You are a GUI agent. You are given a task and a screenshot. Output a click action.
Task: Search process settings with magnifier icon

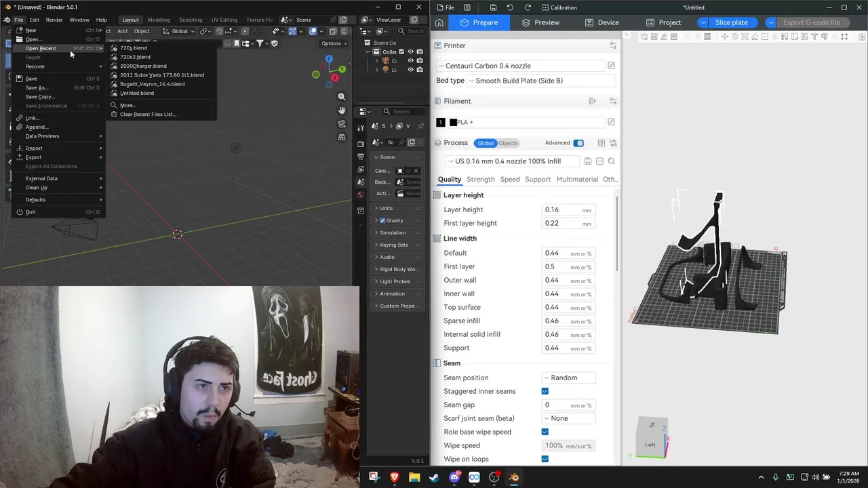point(611,161)
